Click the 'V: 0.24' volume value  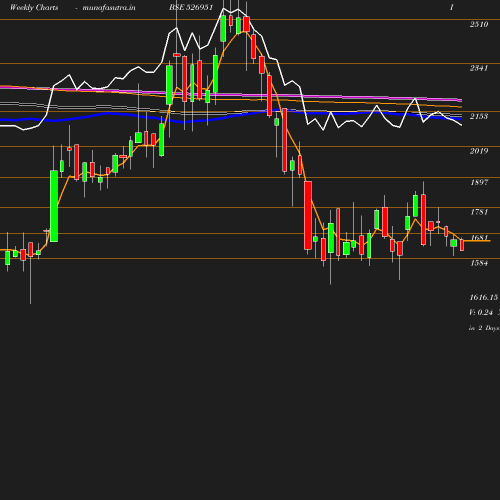(481, 313)
